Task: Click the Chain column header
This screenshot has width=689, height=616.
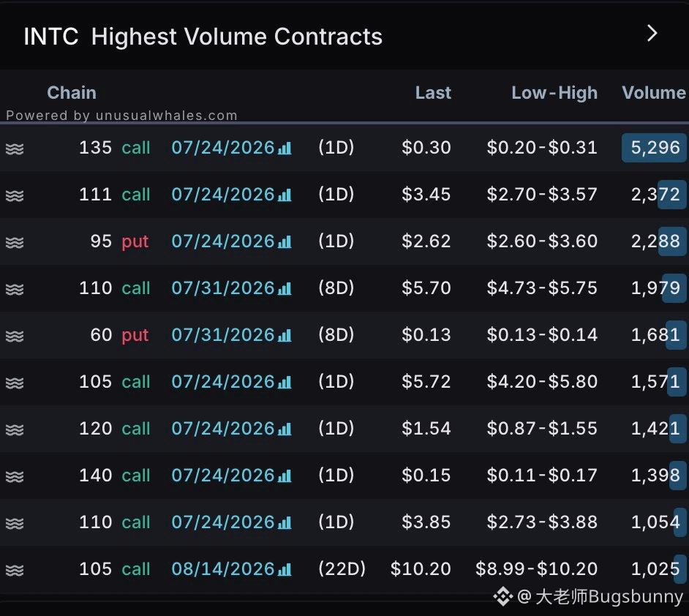Action: 72,93
